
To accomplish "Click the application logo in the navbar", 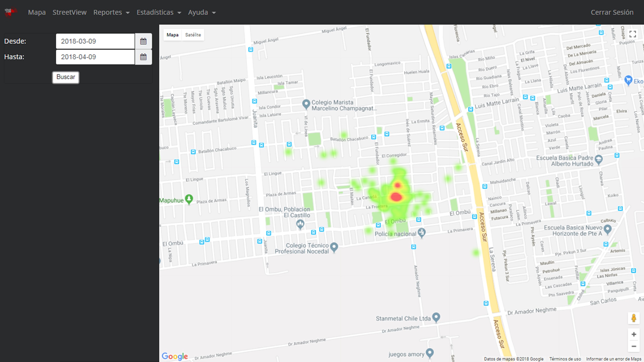I will (x=10, y=12).
